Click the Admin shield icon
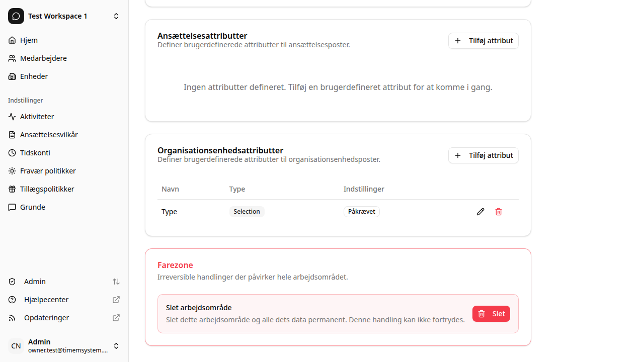The height and width of the screenshot is (362, 644). pos(12,281)
